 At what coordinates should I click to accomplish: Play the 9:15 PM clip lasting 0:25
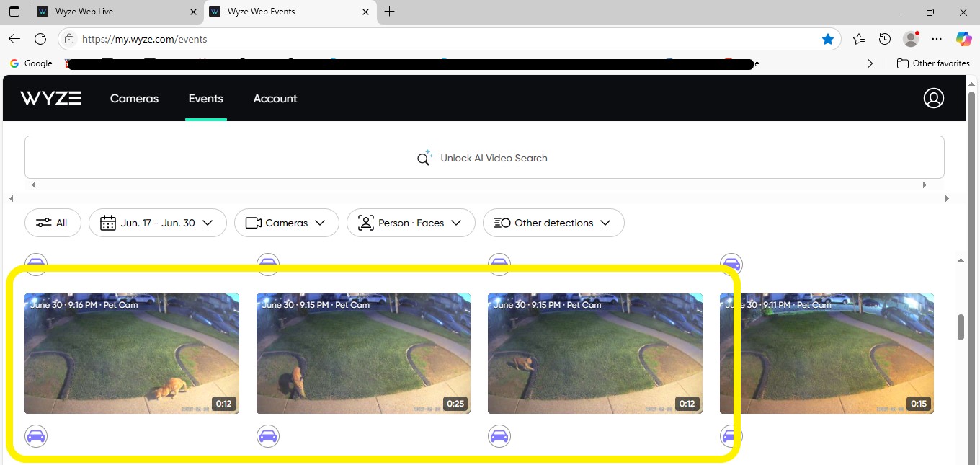point(364,353)
